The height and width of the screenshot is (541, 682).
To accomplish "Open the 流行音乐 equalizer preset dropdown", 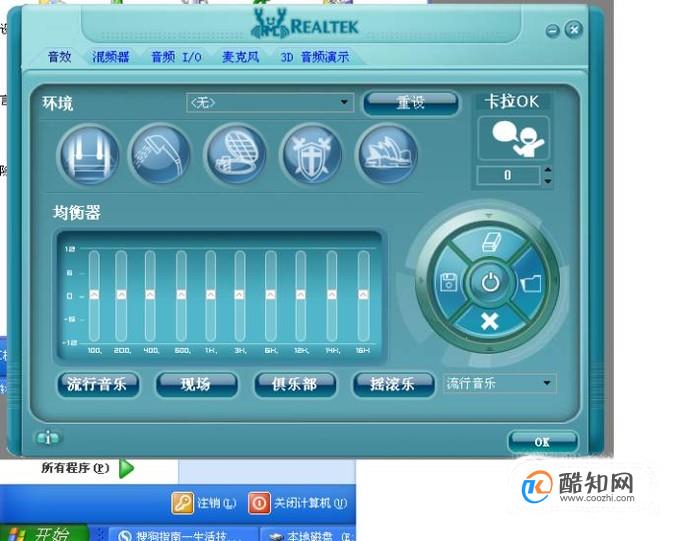I will tap(499, 383).
